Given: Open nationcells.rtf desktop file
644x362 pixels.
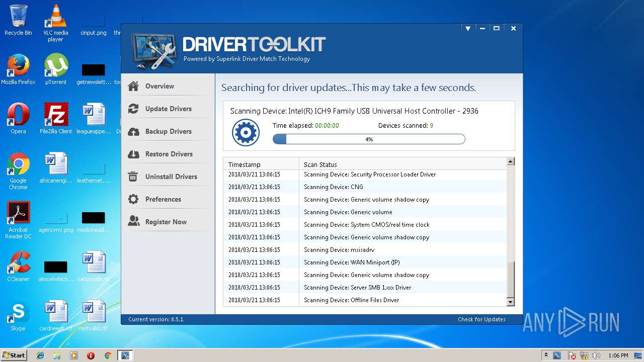Looking at the screenshot, I should pyautogui.click(x=93, y=266).
